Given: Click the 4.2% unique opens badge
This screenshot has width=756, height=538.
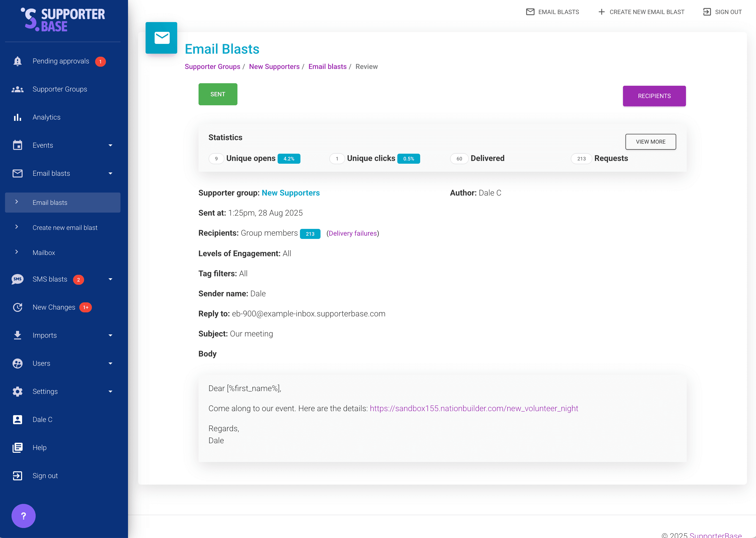Looking at the screenshot, I should (x=288, y=158).
